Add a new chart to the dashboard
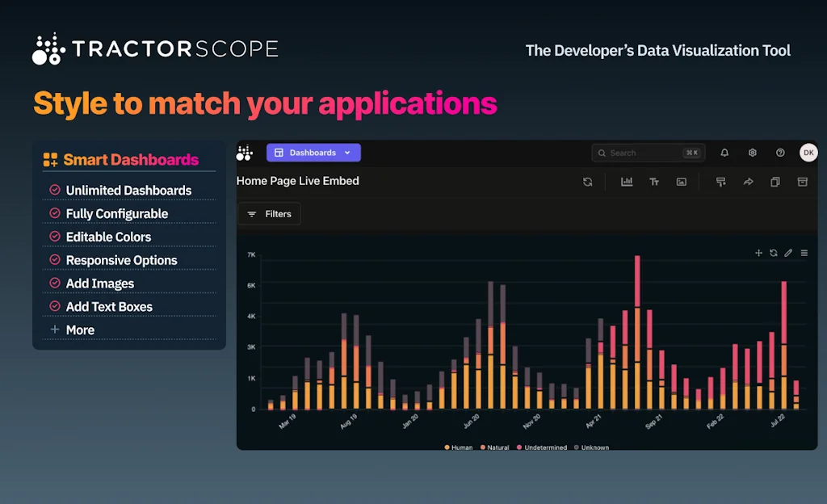 click(627, 181)
